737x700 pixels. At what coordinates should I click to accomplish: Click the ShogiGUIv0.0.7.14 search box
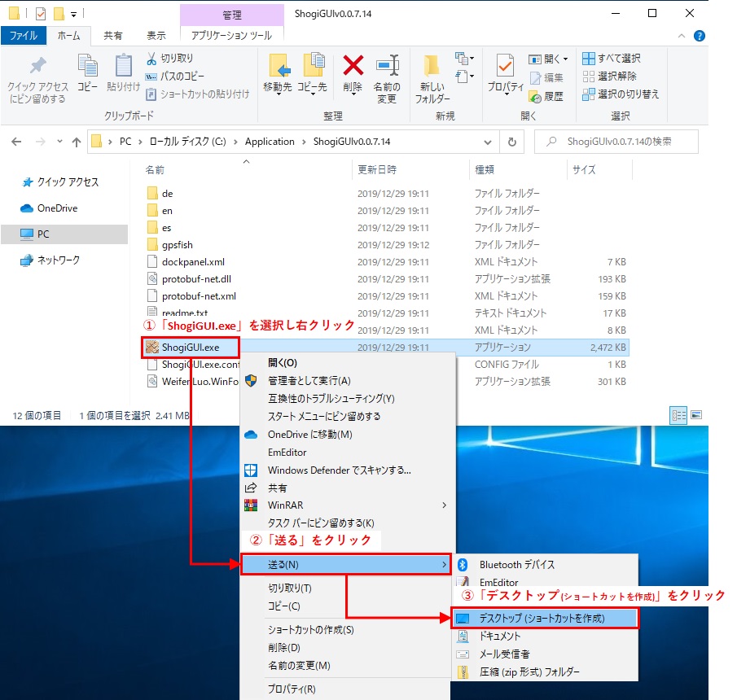click(616, 142)
